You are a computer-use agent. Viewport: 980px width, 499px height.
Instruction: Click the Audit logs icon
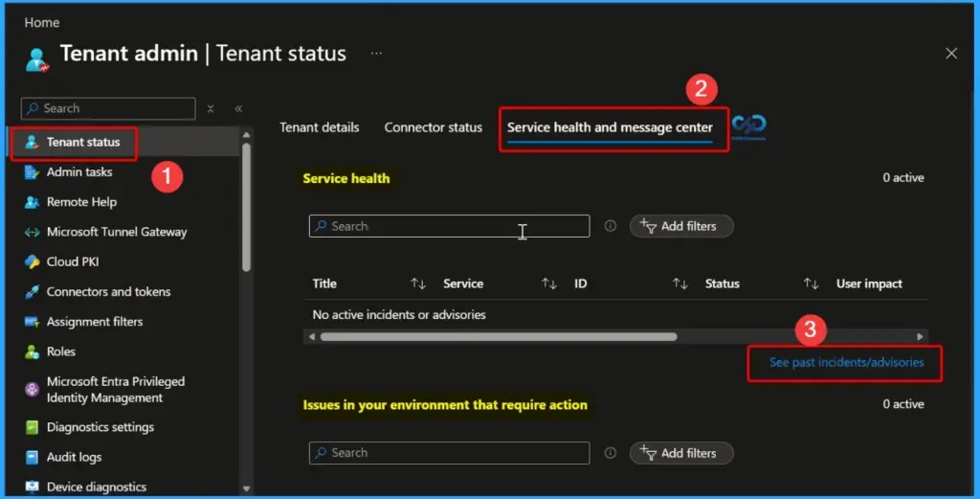32,457
